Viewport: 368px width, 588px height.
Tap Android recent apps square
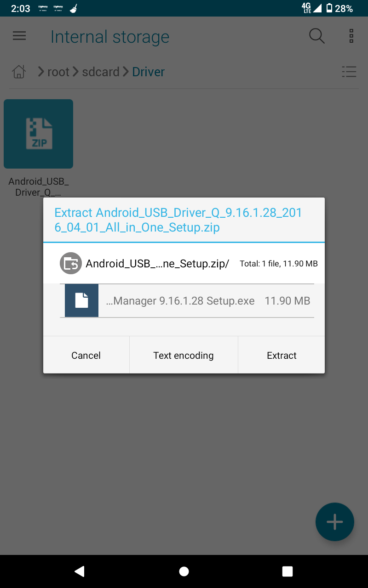click(x=287, y=571)
